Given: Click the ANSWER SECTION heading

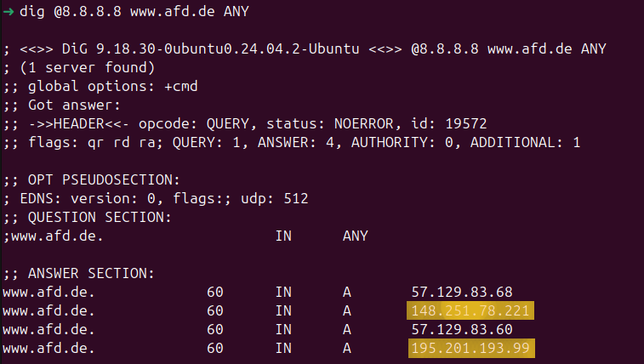Looking at the screenshot, I should click(x=91, y=273).
